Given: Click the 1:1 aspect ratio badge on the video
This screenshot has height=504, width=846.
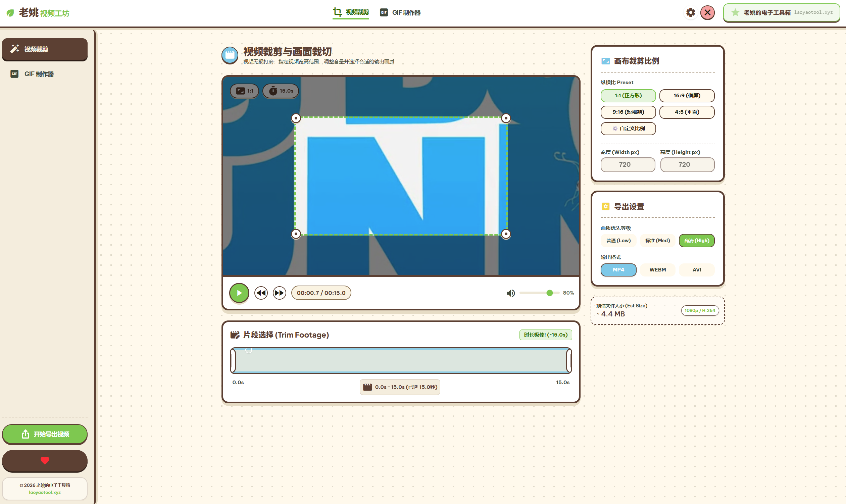Looking at the screenshot, I should [x=244, y=91].
